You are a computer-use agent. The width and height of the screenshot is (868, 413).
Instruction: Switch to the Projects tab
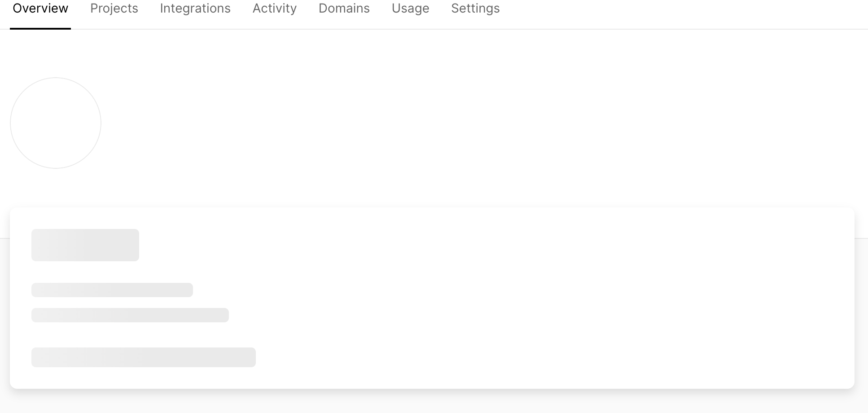114,8
